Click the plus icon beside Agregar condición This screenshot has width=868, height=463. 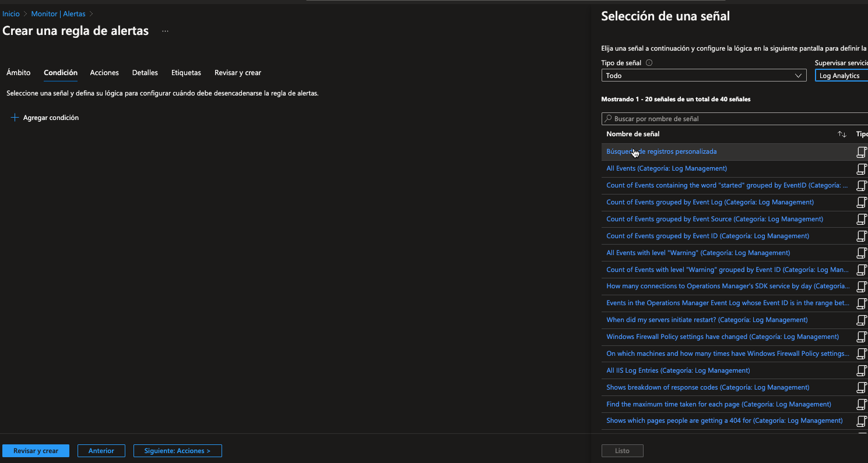[x=15, y=118]
